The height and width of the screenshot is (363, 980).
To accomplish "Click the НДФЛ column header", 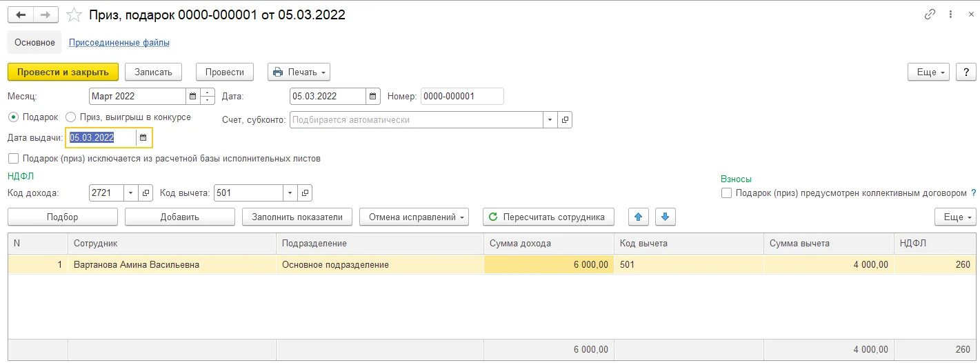I will [x=934, y=244].
